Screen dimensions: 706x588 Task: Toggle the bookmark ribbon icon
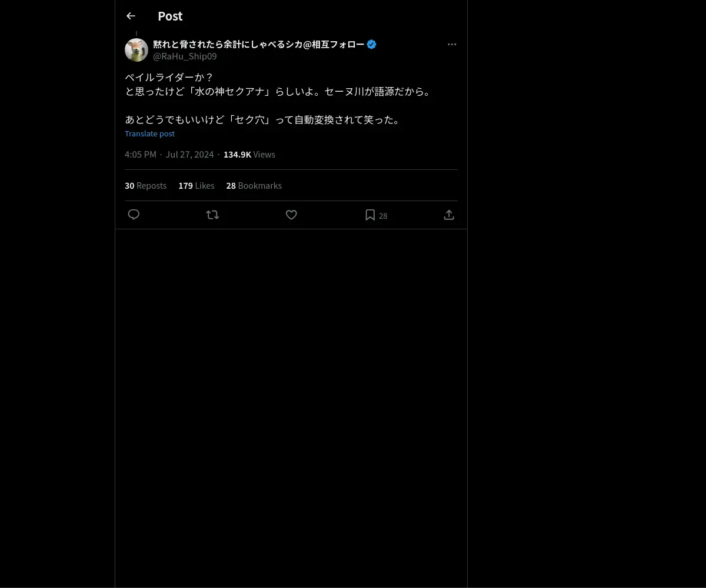370,215
